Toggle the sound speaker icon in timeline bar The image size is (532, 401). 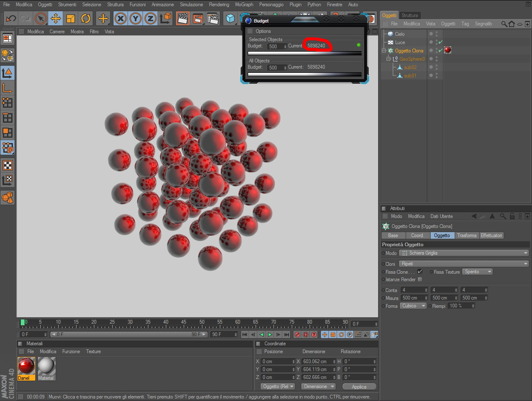366,334
